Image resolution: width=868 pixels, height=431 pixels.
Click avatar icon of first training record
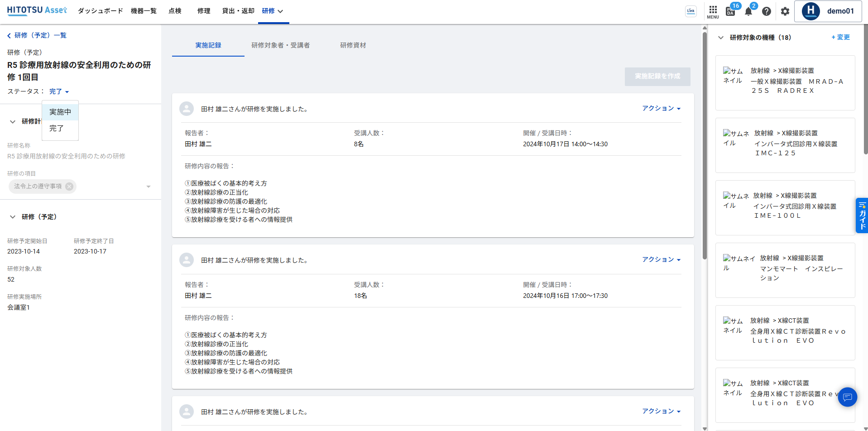pyautogui.click(x=187, y=109)
